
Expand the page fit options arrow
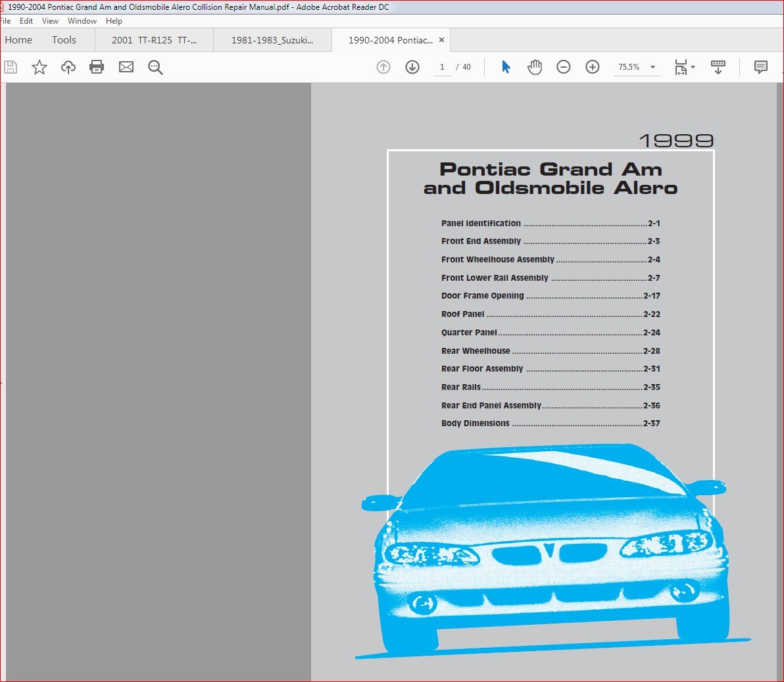tap(693, 67)
